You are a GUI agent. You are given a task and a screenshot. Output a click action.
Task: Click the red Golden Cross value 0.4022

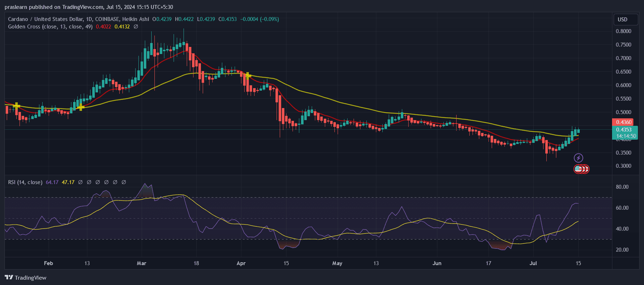(103, 27)
